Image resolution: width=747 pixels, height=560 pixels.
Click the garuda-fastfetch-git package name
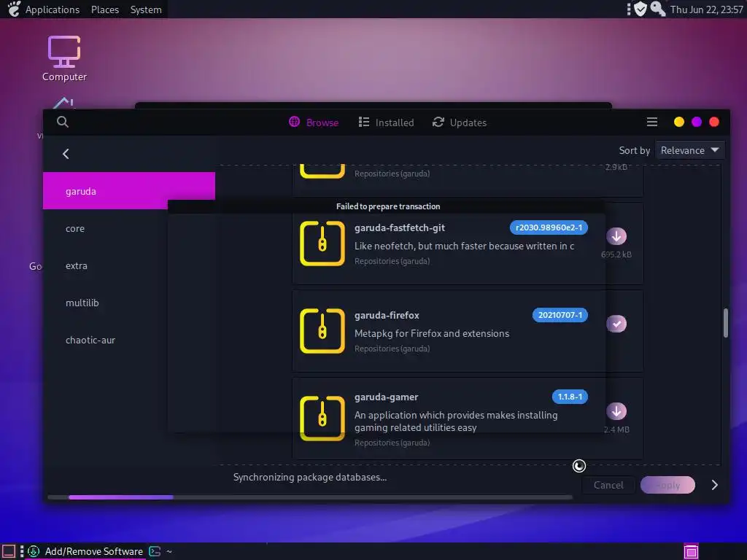pos(399,227)
